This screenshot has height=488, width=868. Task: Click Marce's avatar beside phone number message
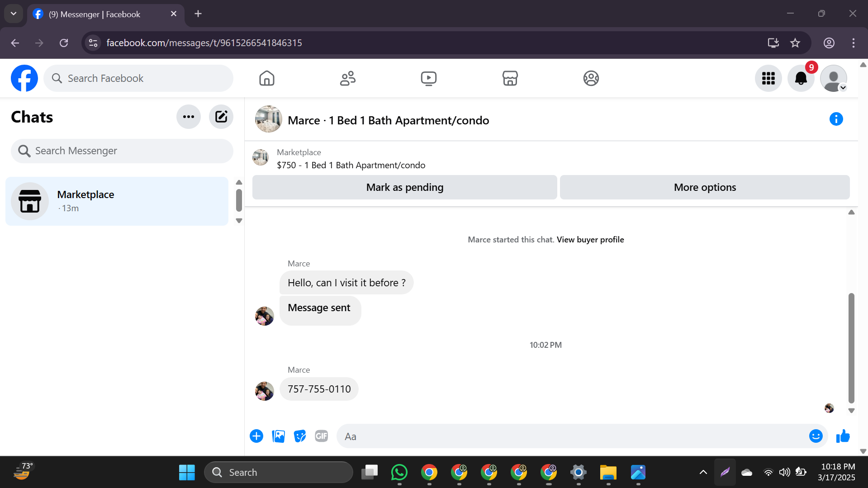click(265, 391)
